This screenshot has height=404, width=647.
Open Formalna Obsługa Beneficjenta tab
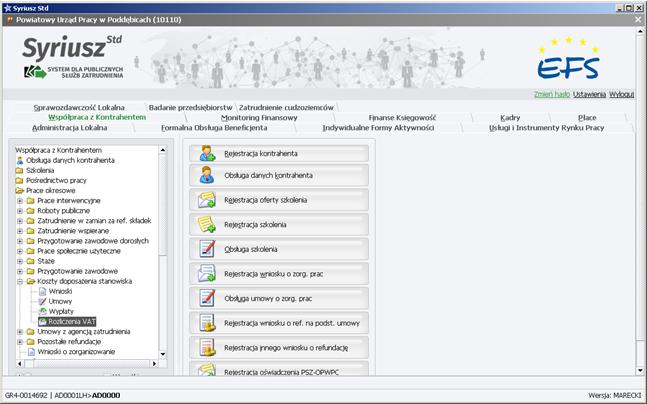[214, 128]
